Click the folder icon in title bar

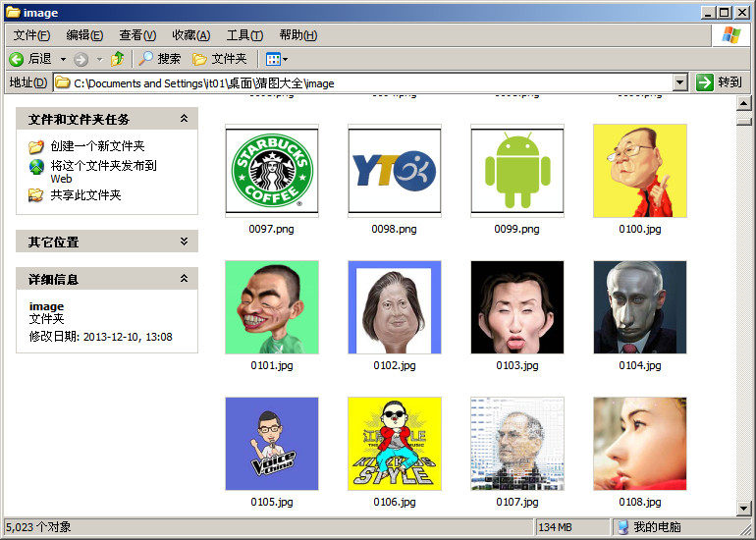pyautogui.click(x=12, y=12)
